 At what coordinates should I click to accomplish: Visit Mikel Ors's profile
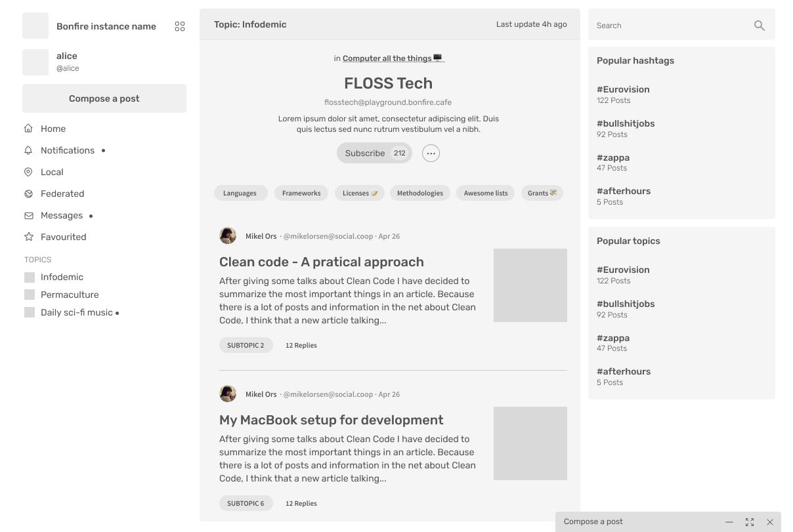261,235
